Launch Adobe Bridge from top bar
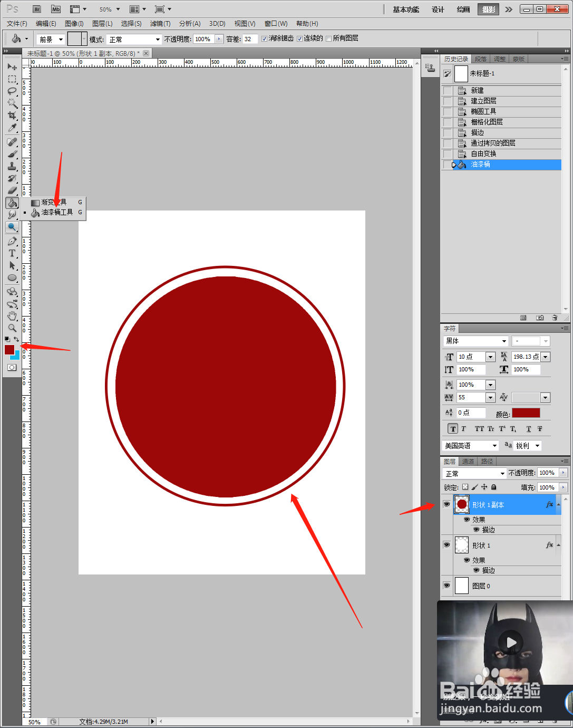The width and height of the screenshot is (573, 728). click(37, 9)
